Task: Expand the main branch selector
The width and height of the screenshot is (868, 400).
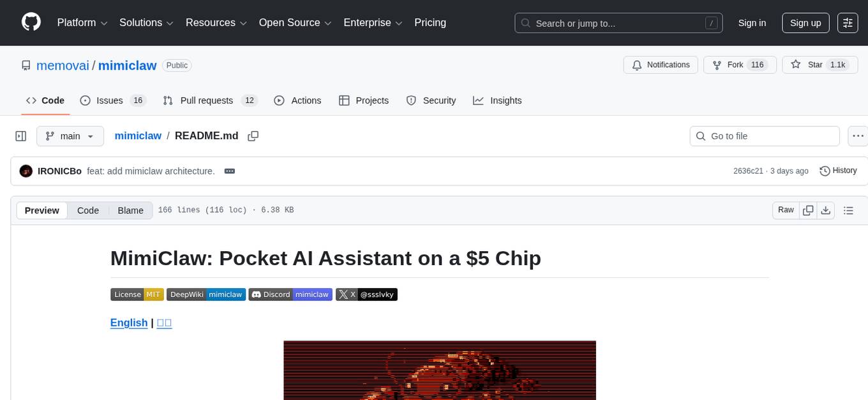Action: [70, 135]
